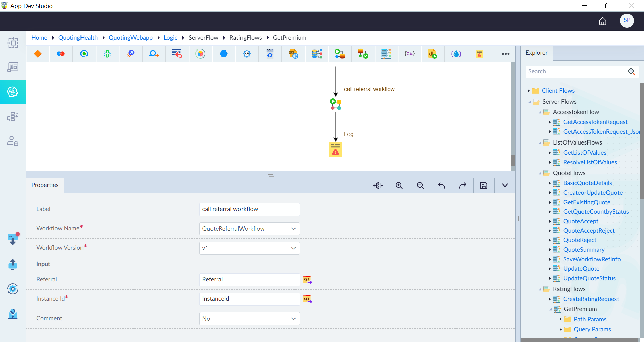The width and height of the screenshot is (644, 342).
Task: Open the more tools ellipsis menu
Action: (x=506, y=54)
